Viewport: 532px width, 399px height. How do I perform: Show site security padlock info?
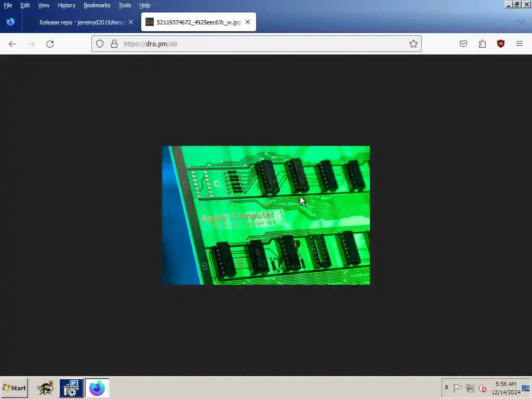click(114, 44)
